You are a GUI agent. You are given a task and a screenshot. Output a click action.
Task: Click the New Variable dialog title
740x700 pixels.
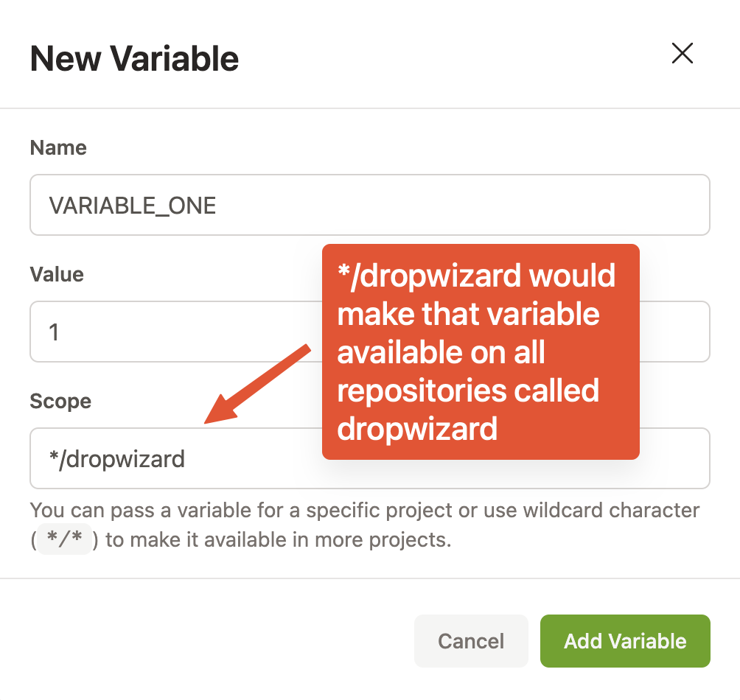(x=134, y=58)
